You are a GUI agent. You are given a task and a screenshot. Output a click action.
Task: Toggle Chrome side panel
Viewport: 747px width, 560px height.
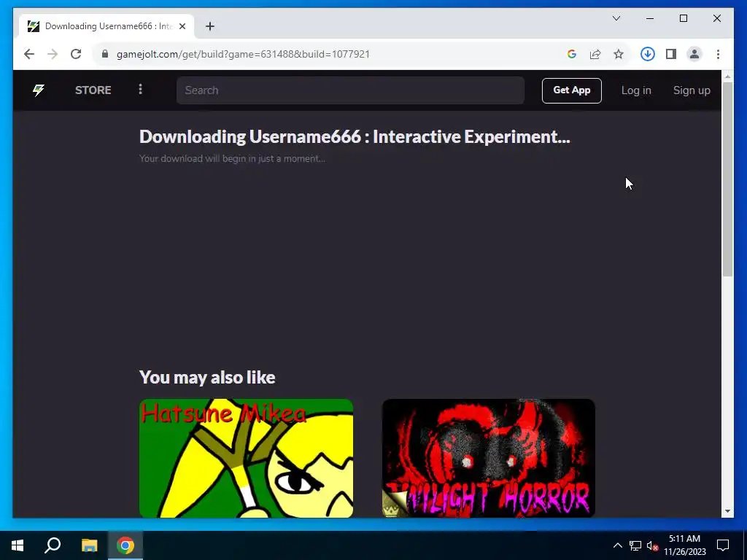(x=671, y=54)
